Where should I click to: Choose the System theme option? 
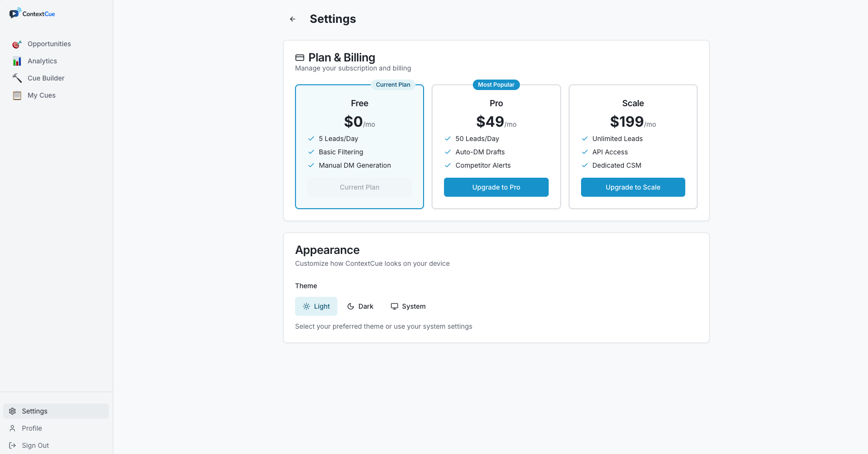408,306
